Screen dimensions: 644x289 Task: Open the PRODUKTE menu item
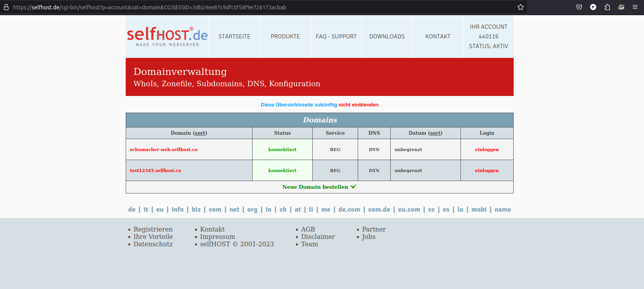point(285,37)
